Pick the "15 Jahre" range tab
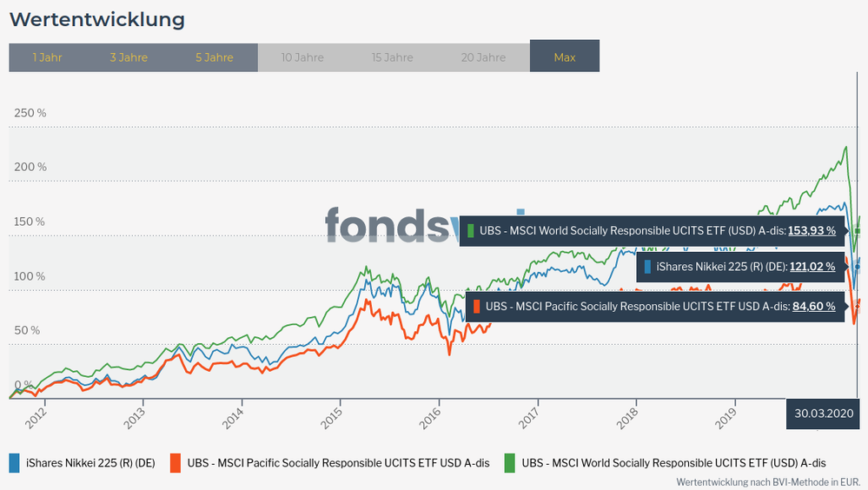The height and width of the screenshot is (490, 868). (392, 57)
